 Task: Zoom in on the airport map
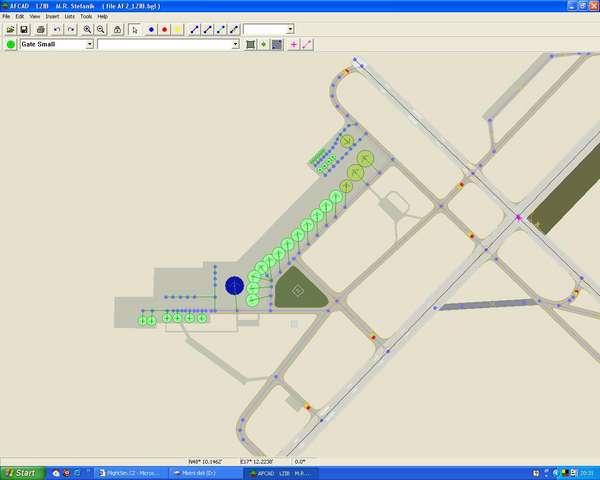point(87,29)
